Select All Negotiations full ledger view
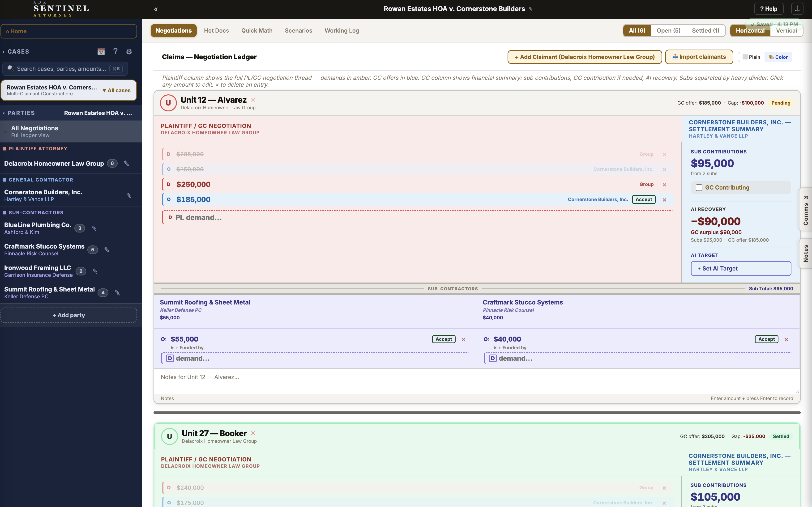 point(71,131)
